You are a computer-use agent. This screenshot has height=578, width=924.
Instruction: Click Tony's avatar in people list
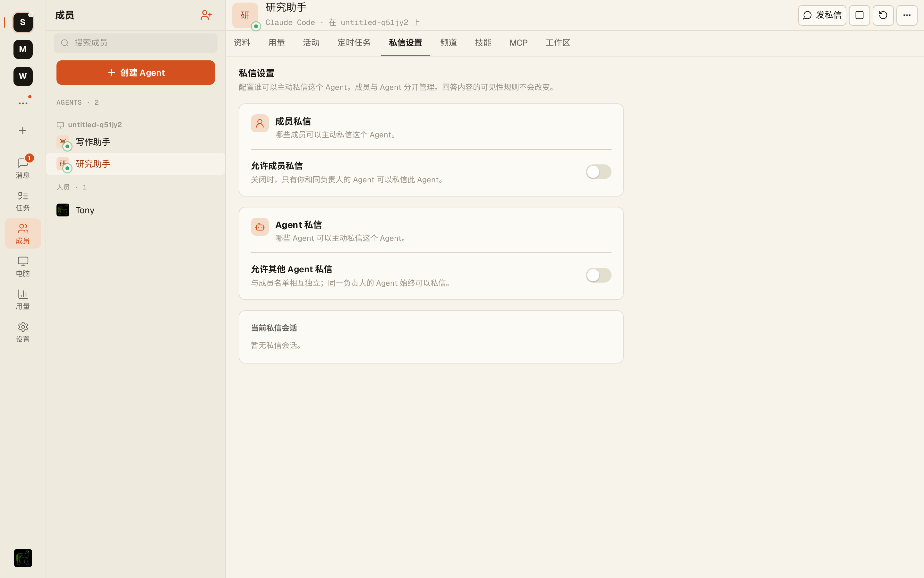[x=63, y=210]
